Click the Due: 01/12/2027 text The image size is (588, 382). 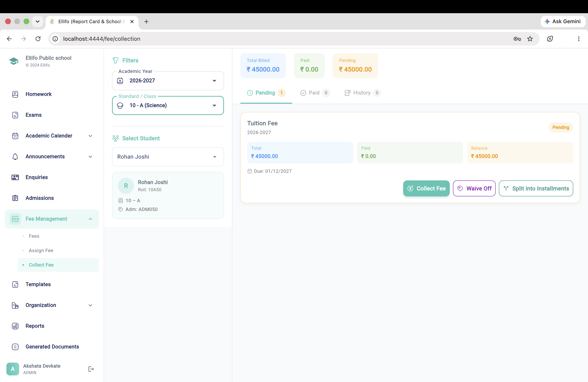click(x=273, y=171)
